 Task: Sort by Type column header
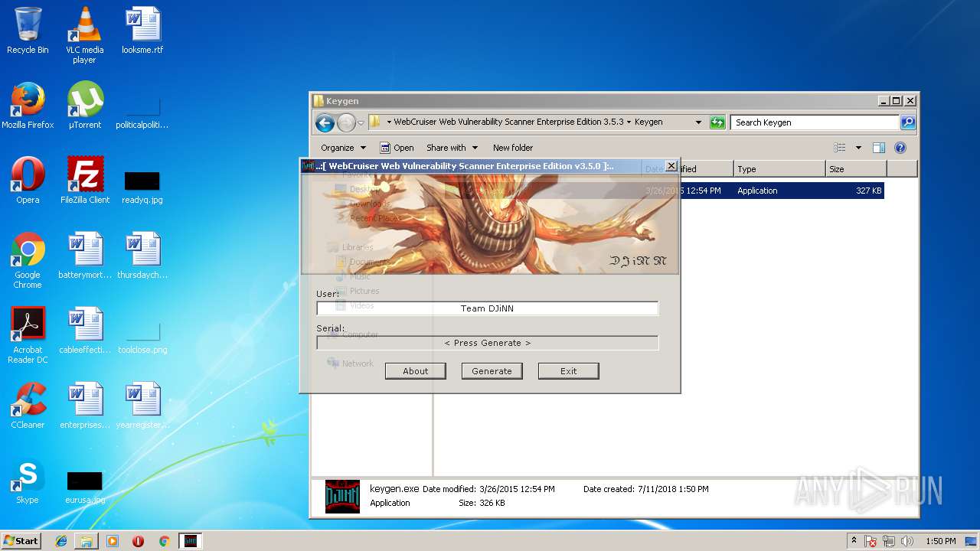pyautogui.click(x=779, y=169)
